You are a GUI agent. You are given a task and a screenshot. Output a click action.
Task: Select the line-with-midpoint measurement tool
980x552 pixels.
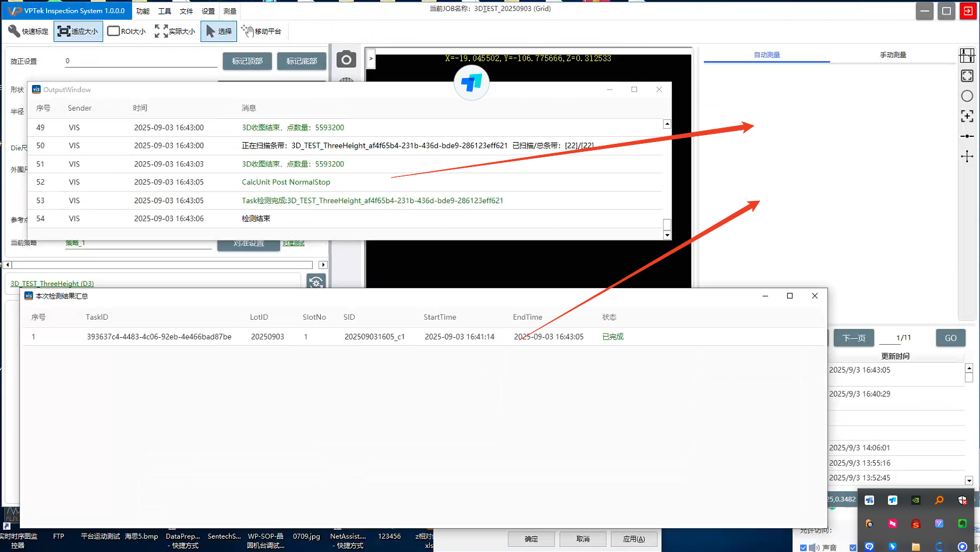967,136
